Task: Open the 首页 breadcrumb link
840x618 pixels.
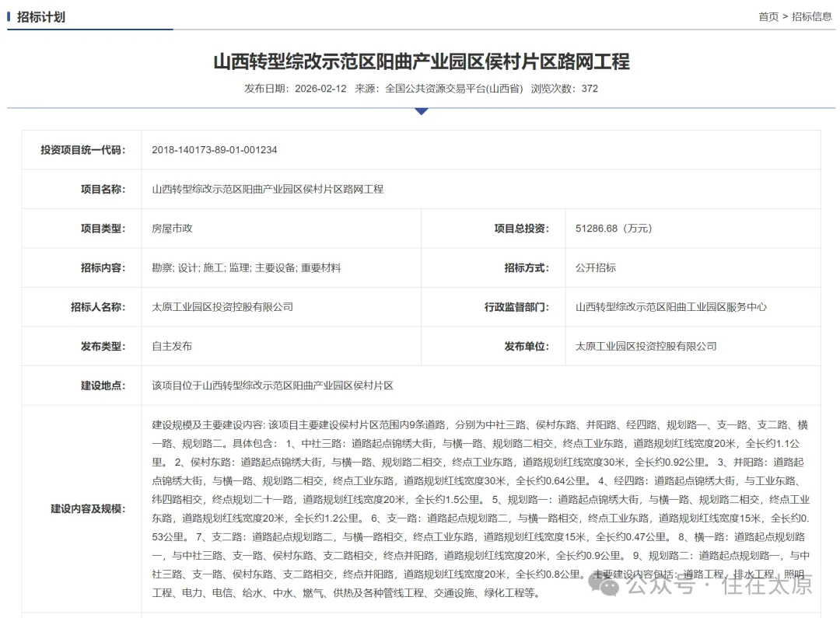Action: [x=768, y=16]
